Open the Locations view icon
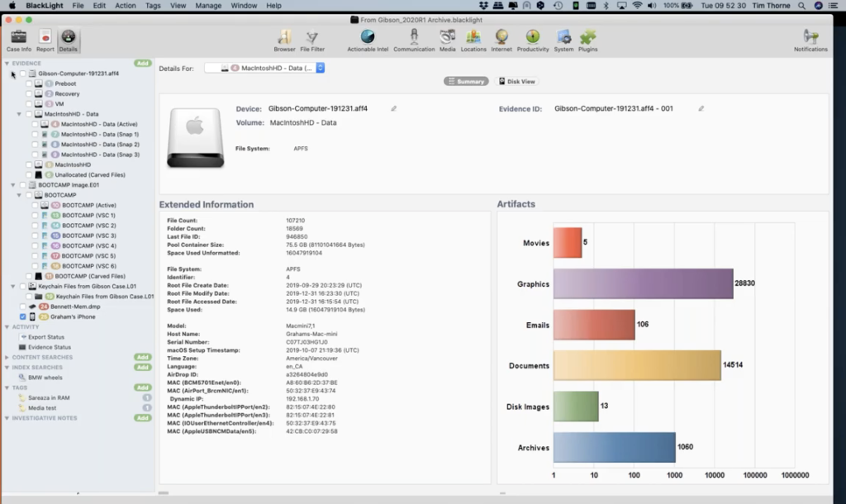The width and height of the screenshot is (846, 504). (473, 40)
